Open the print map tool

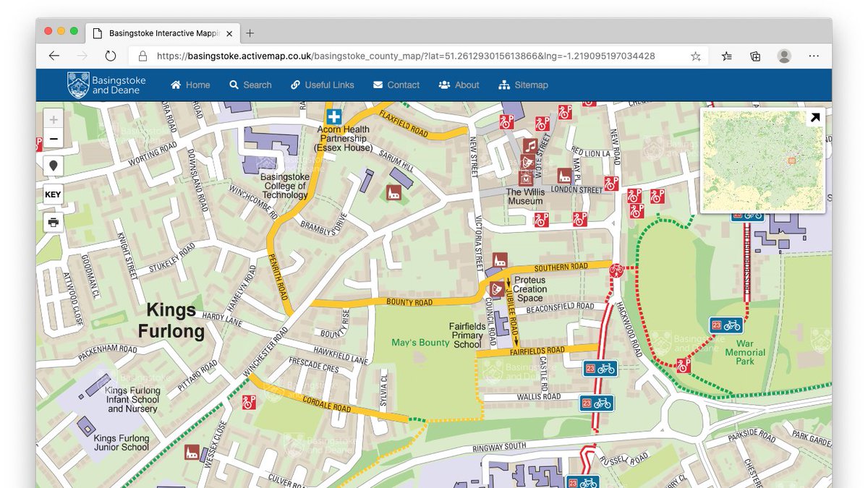point(54,222)
